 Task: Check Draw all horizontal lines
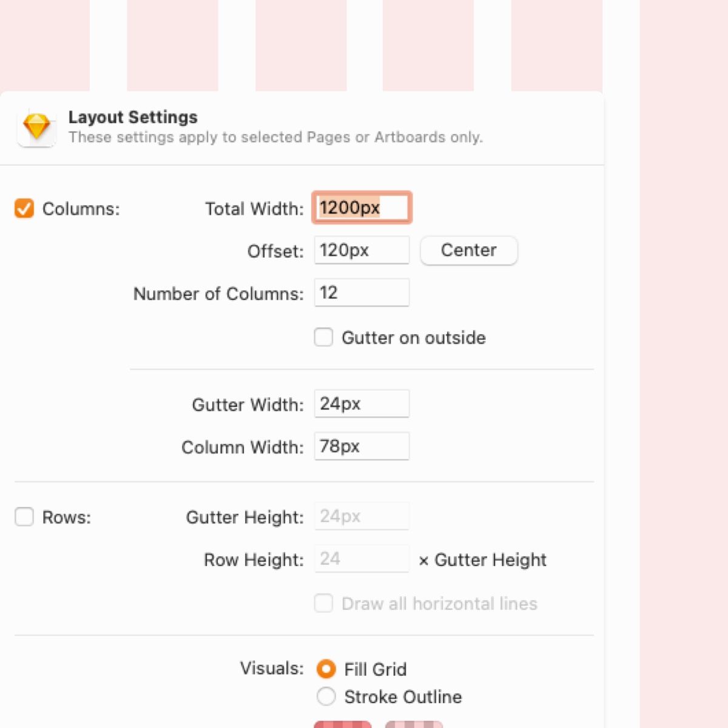[x=323, y=604]
